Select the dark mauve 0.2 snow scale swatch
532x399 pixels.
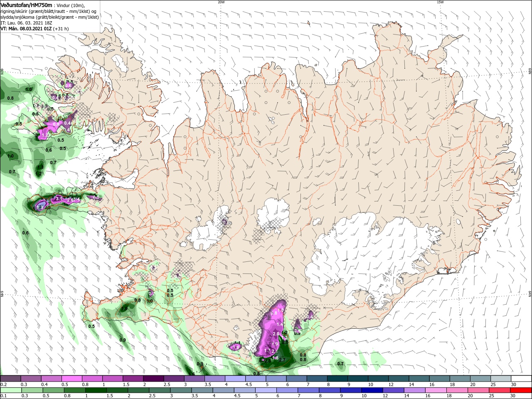point(11,379)
